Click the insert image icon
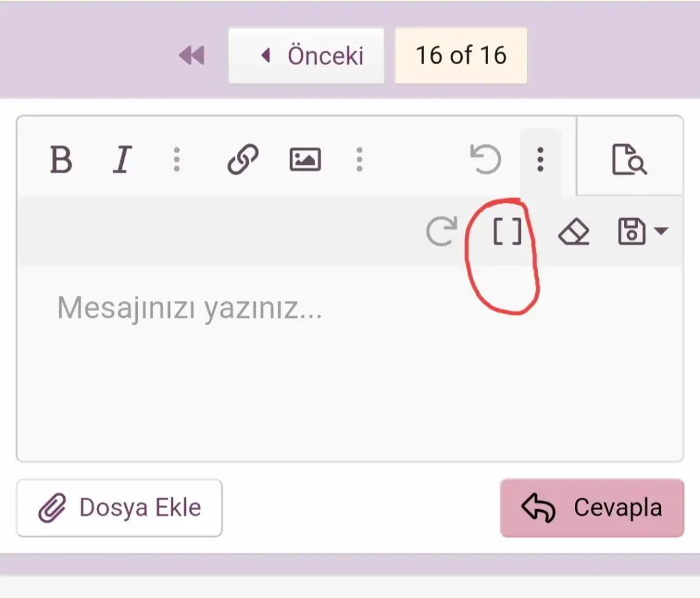 tap(305, 160)
